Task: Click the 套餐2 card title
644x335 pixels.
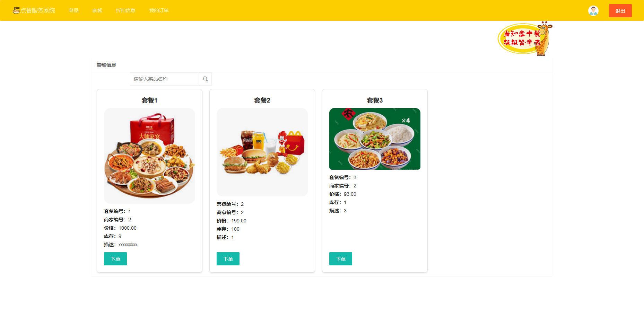Action: (262, 100)
